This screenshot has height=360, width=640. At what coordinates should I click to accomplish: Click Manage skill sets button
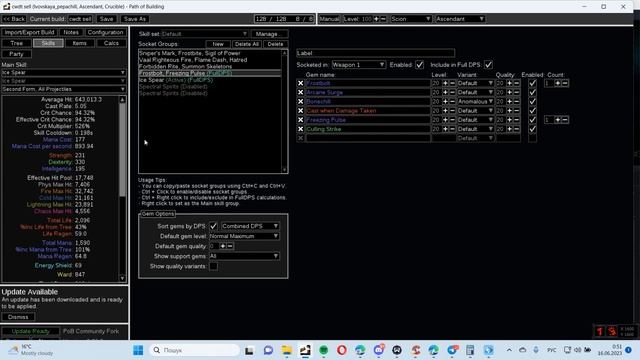coord(269,34)
